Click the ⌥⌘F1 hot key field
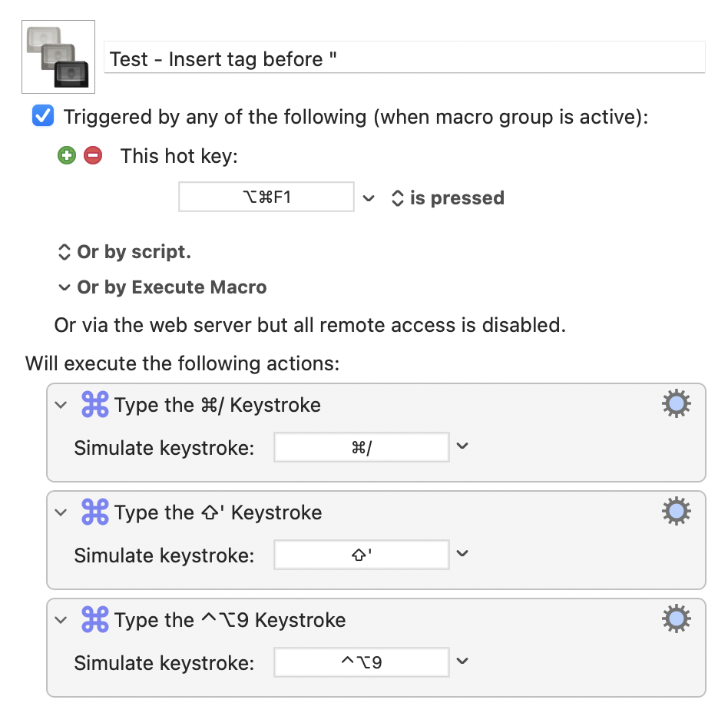The width and height of the screenshot is (728, 713). click(x=266, y=197)
